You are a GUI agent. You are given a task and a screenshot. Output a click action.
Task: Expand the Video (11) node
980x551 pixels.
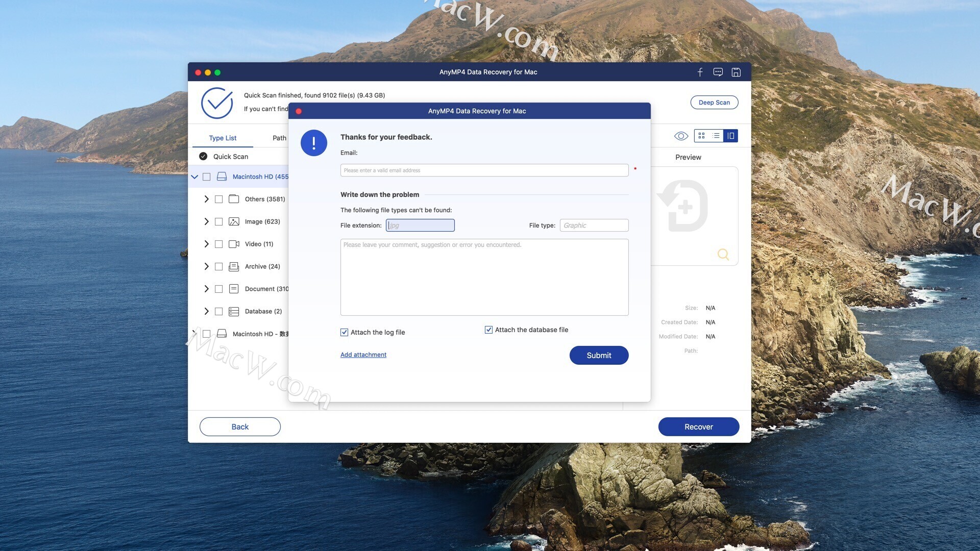[206, 244]
